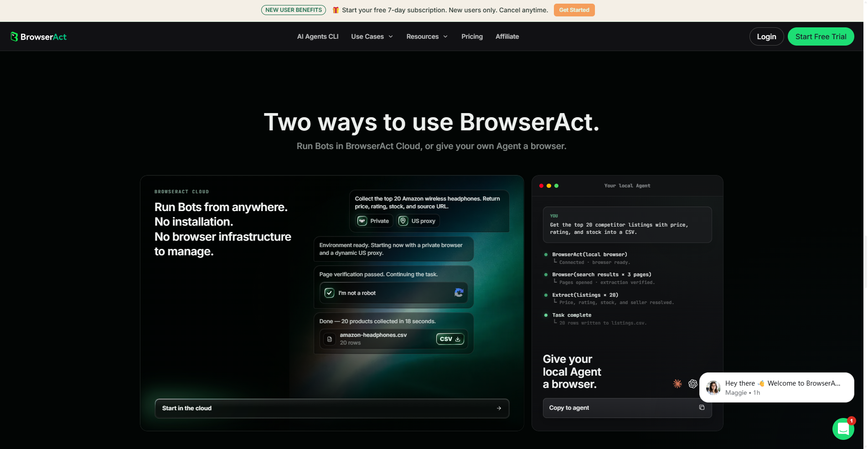
Task: Click the BROWSERACT CLOUD label
Action: [181, 192]
